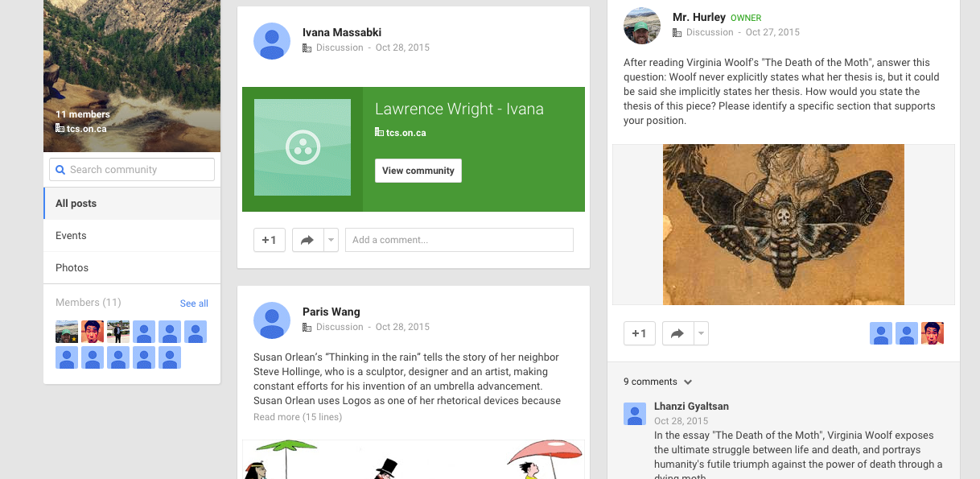Expand Paris Wang's post with Read more
This screenshot has width=980, height=479.
(x=298, y=417)
